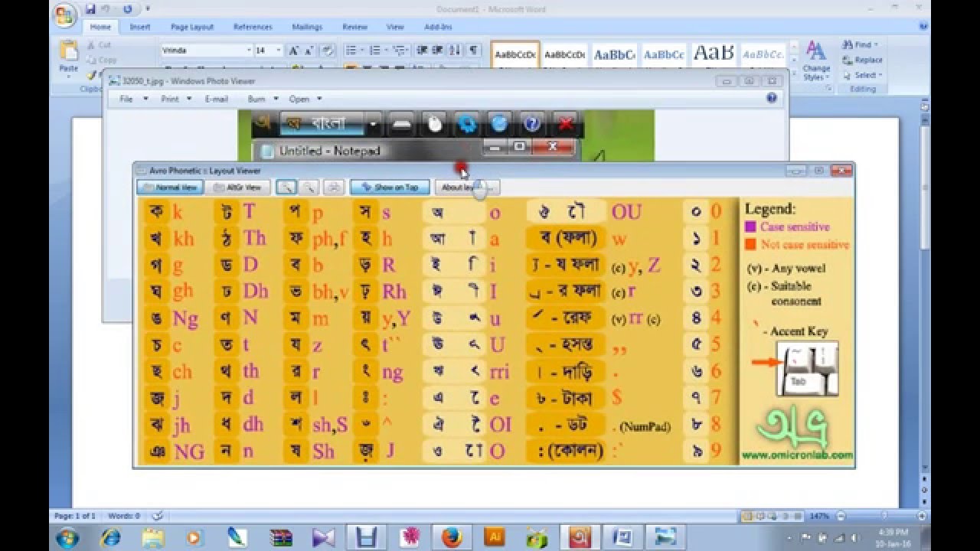Click the Replace command in Editing group
The height and width of the screenshot is (551, 980).
[x=863, y=60]
